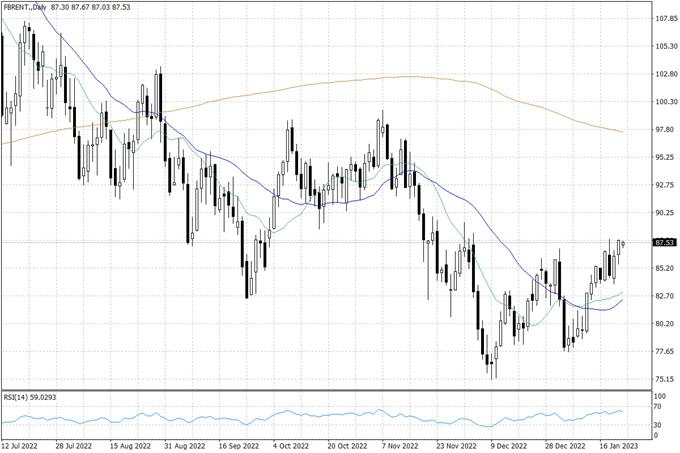Screen dimensions: 680x453
Task: Click the RSI 70 level label
Action: (x=659, y=408)
